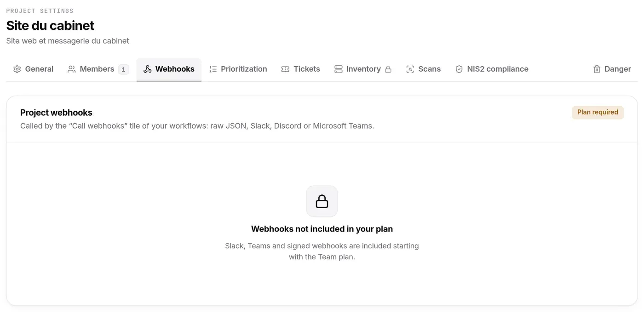Go to the Tickets tab

(x=300, y=69)
